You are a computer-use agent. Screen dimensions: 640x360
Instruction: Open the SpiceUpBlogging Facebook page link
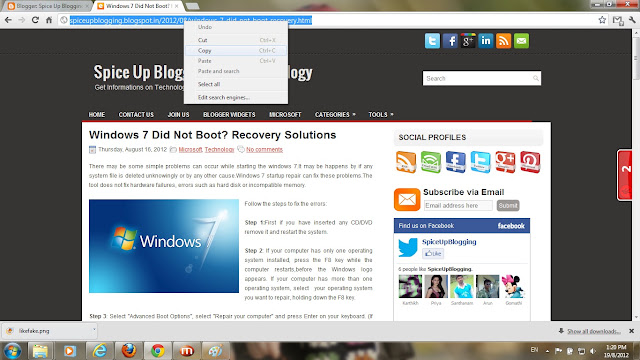click(x=449, y=242)
